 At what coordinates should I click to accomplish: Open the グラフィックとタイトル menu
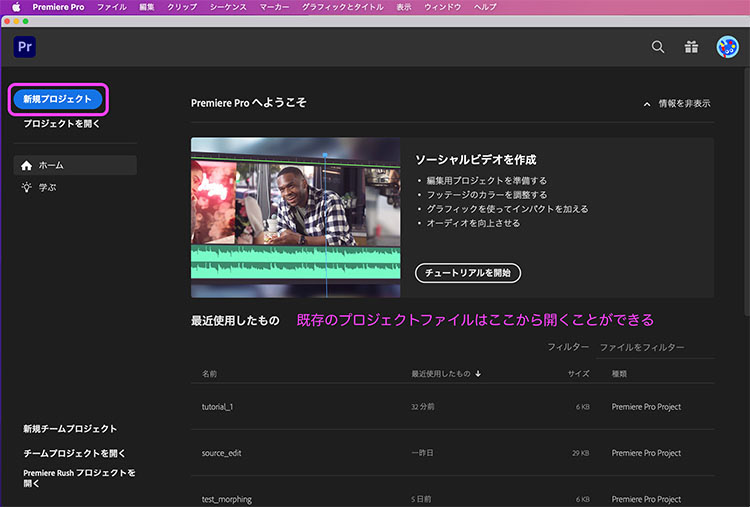342,7
